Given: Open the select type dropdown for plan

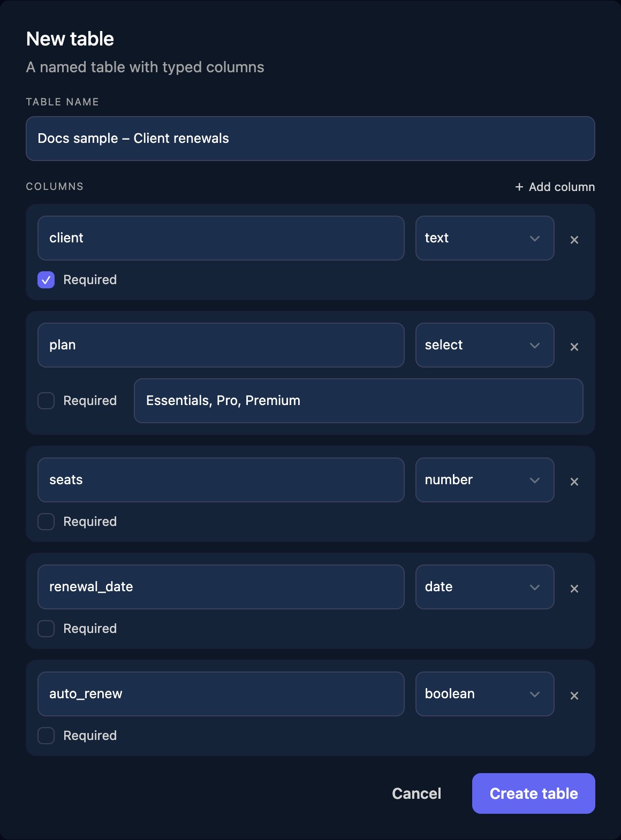Looking at the screenshot, I should (x=485, y=345).
